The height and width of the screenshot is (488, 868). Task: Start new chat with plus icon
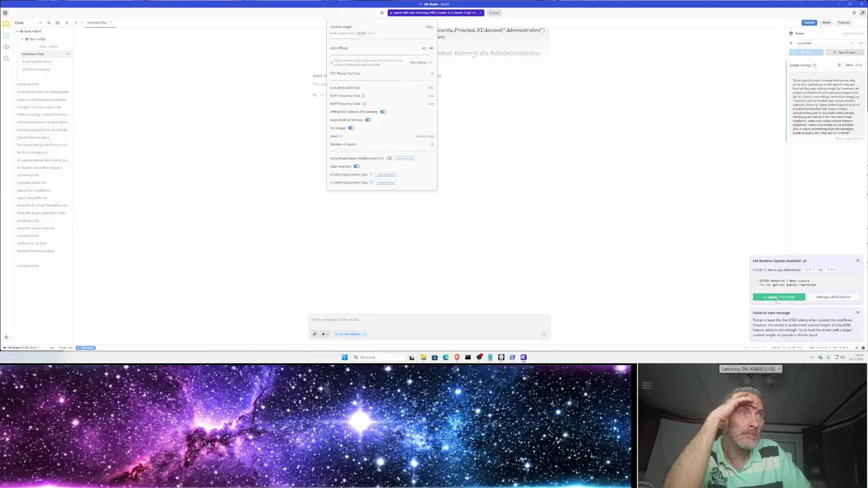(x=66, y=22)
